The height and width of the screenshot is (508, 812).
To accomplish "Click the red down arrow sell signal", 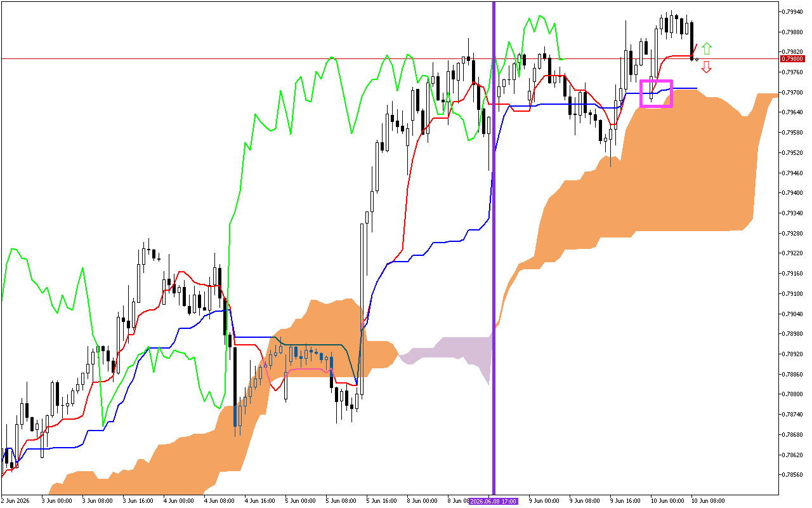I will pyautogui.click(x=707, y=67).
